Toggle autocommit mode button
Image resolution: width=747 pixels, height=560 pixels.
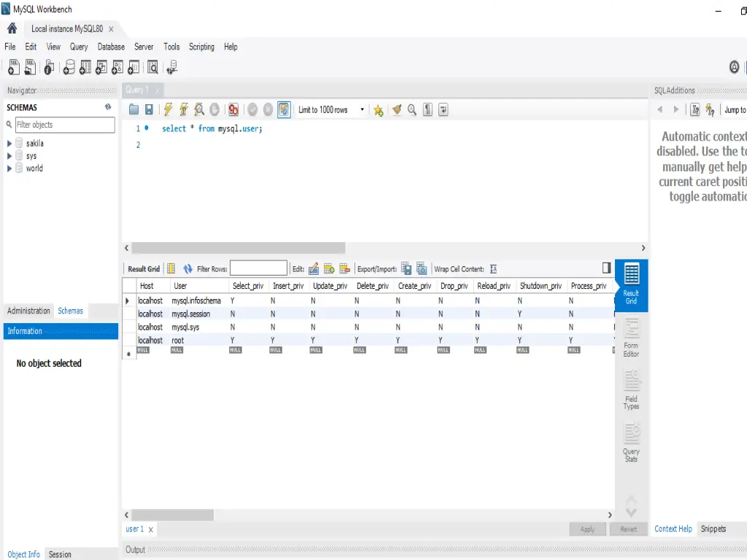(284, 110)
